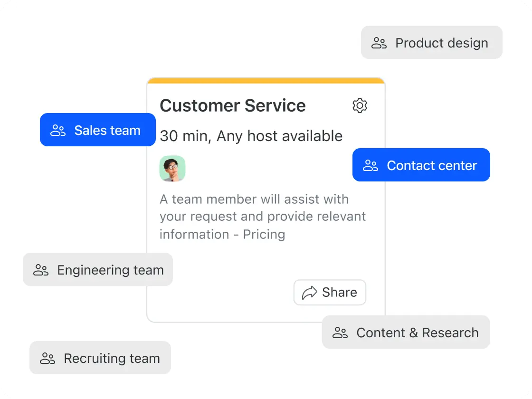Image resolution: width=532 pixels, height=399 pixels.
Task: Click the people icon on Contact center tag
Action: click(370, 165)
